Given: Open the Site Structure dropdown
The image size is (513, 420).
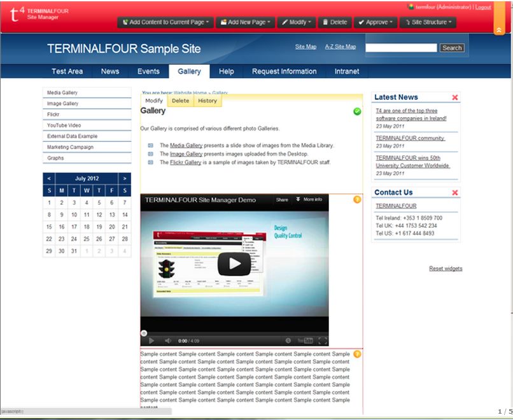Looking at the screenshot, I should (429, 22).
